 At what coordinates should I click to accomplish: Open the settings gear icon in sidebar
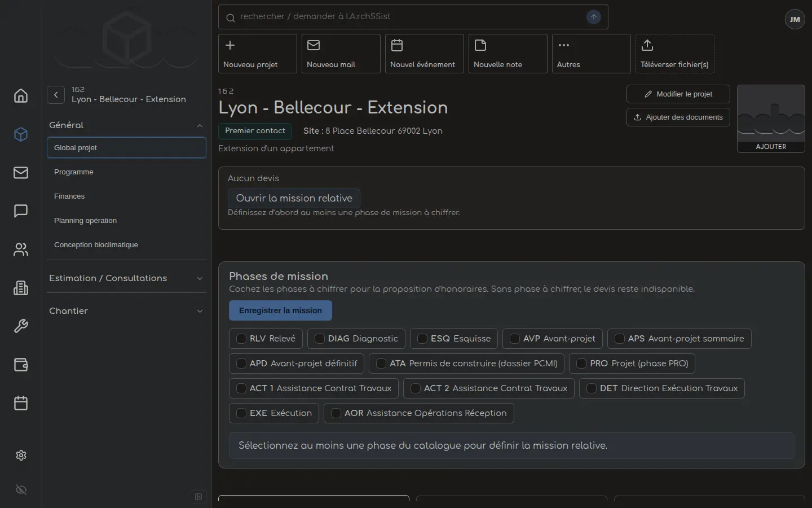(21, 455)
